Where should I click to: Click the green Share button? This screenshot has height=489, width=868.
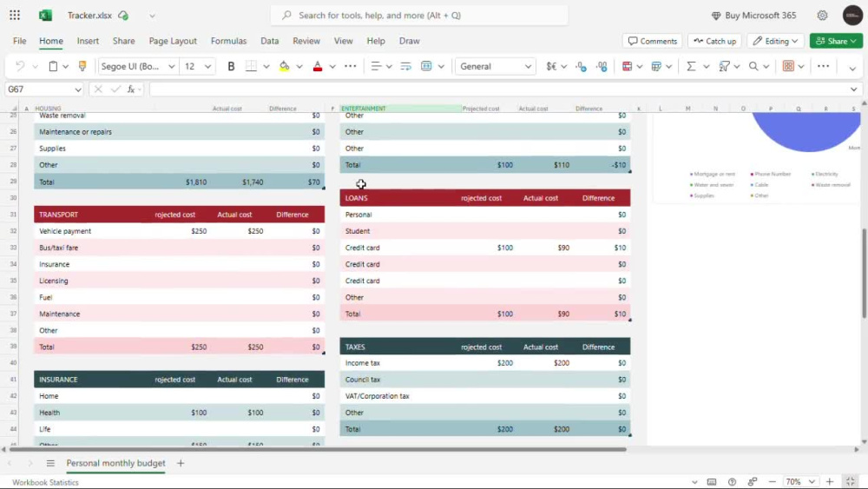836,41
